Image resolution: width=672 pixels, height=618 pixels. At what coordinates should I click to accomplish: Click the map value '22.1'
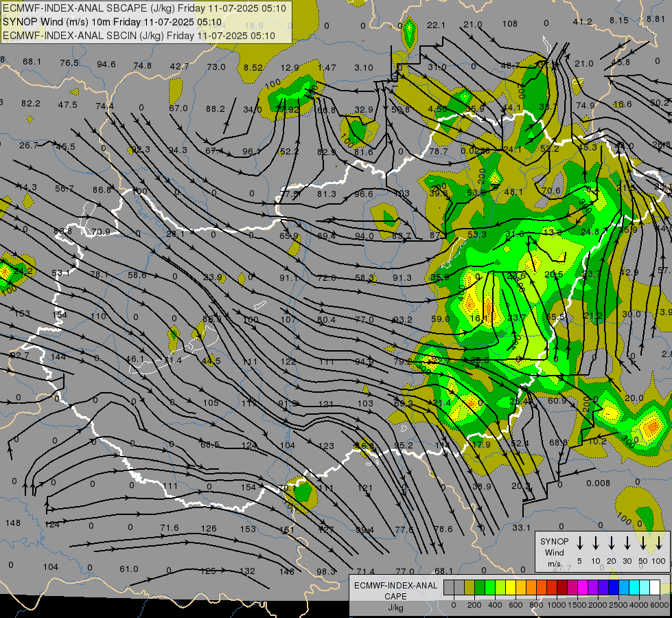[x=436, y=25]
